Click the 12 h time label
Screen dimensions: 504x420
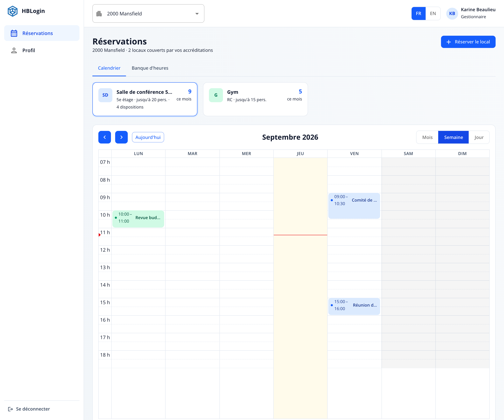(x=105, y=250)
